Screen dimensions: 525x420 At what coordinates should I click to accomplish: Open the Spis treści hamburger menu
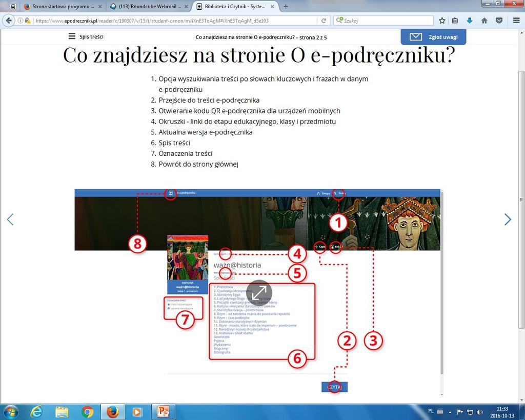(x=86, y=36)
